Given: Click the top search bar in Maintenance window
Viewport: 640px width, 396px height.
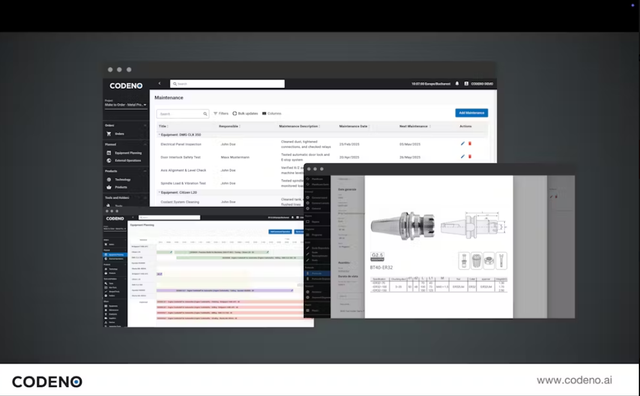Looking at the screenshot, I should coord(227,84).
